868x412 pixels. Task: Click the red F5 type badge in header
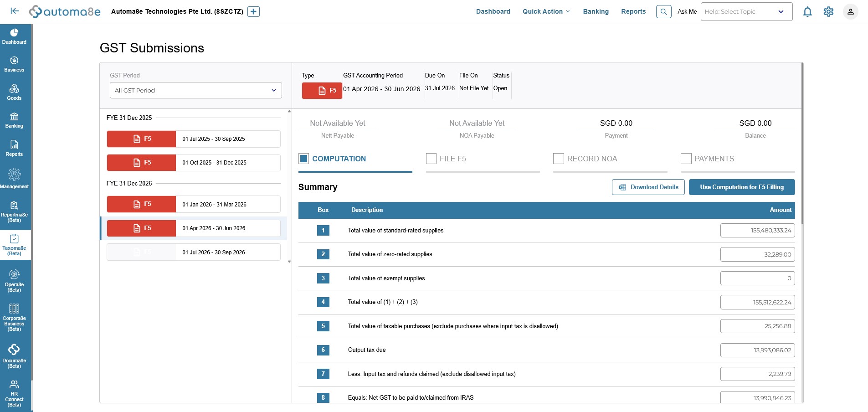[322, 91]
